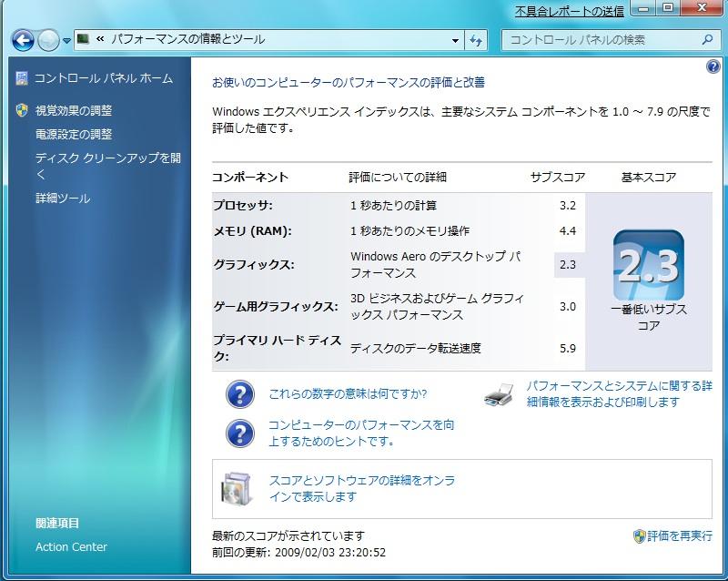The image size is (728, 581).
Task: Select the プライマリ ハード ディスク subscore 5.9
Action: [567, 348]
